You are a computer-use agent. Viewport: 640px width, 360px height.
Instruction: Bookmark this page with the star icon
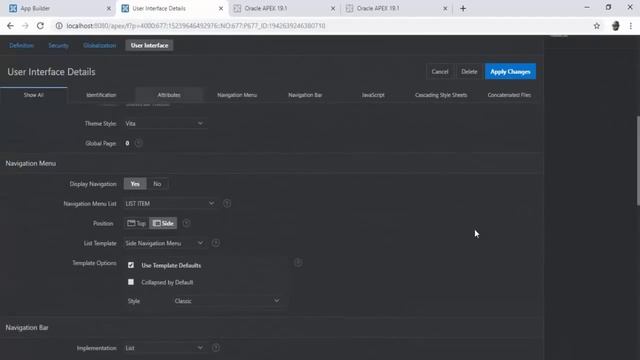597,26
